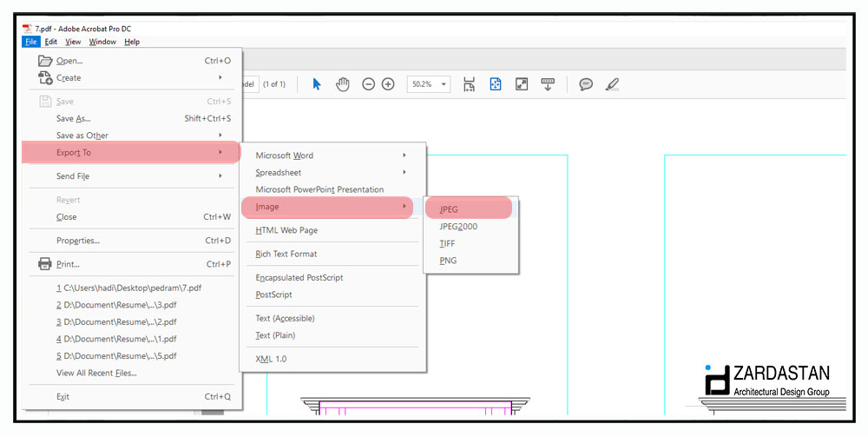
Task: Enter Full Screen mode icon
Action: tap(522, 84)
